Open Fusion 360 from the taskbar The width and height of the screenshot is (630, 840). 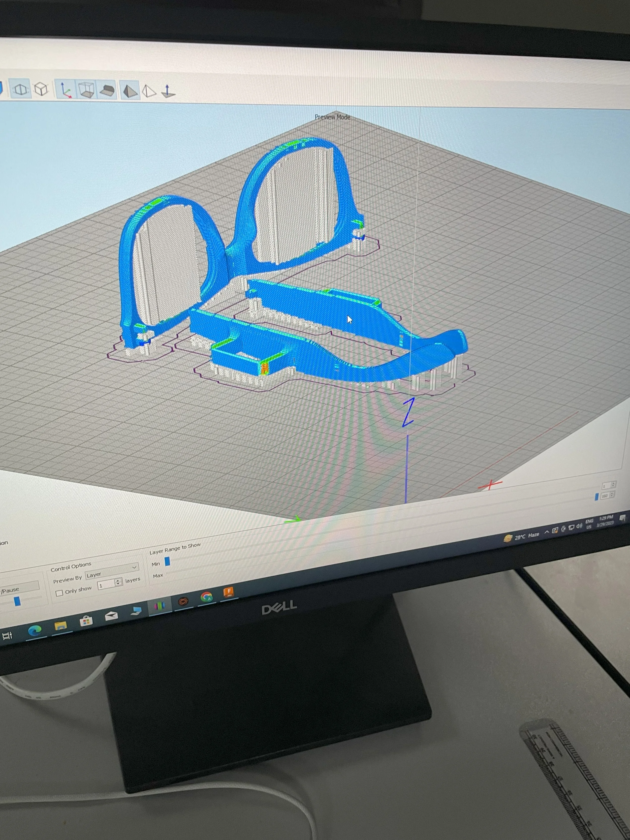pos(228,592)
